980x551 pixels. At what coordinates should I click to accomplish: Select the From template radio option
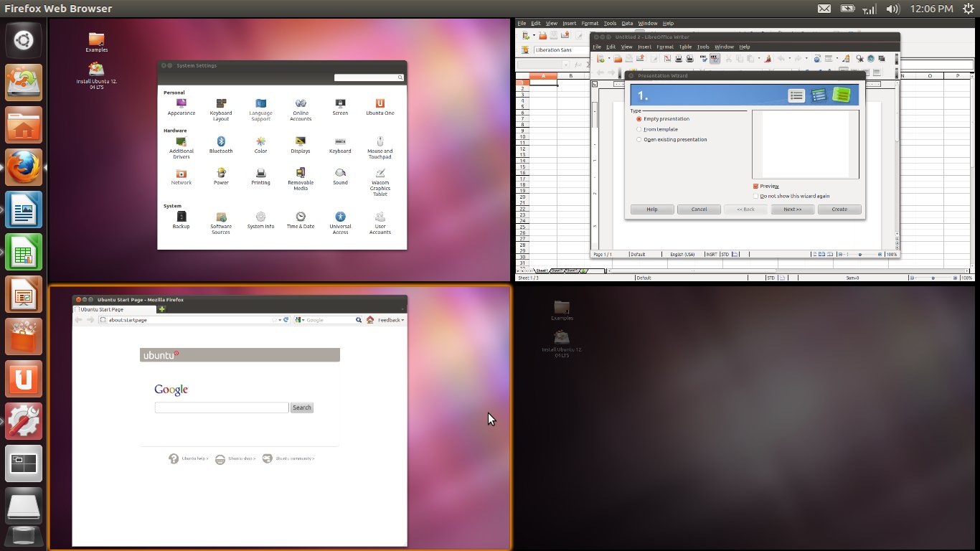tap(639, 129)
